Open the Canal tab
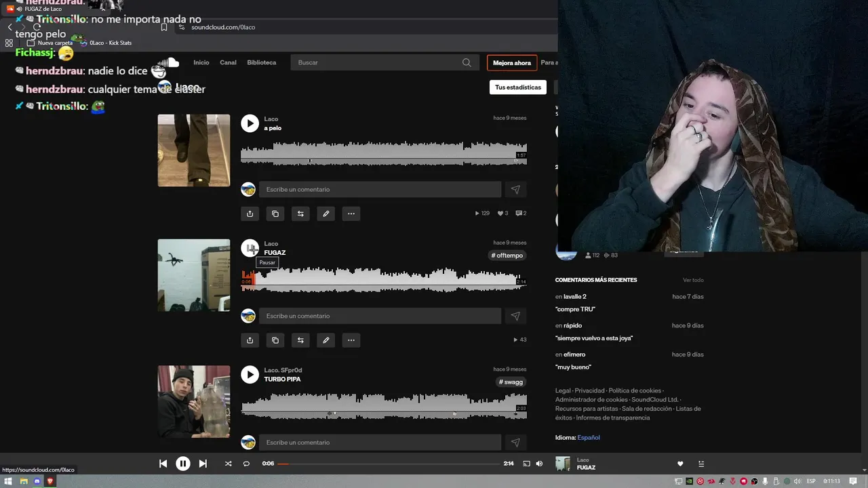Image resolution: width=868 pixels, height=488 pixels. click(228, 62)
